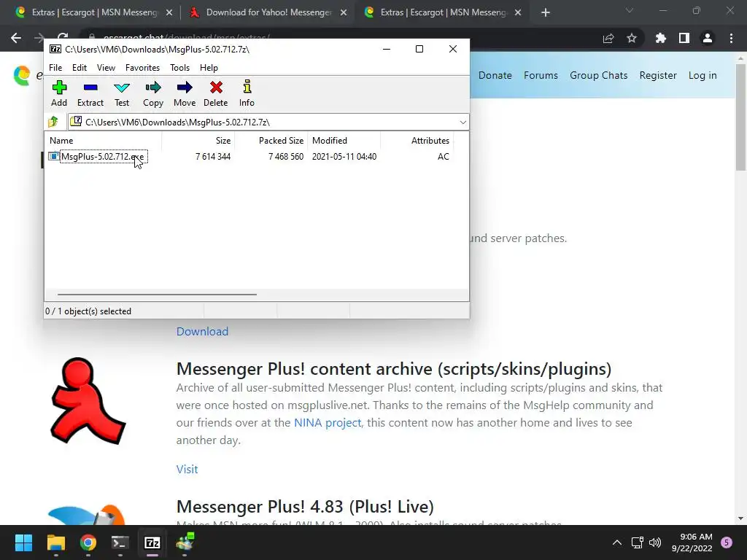Click the volume speaker tray icon

point(655,542)
